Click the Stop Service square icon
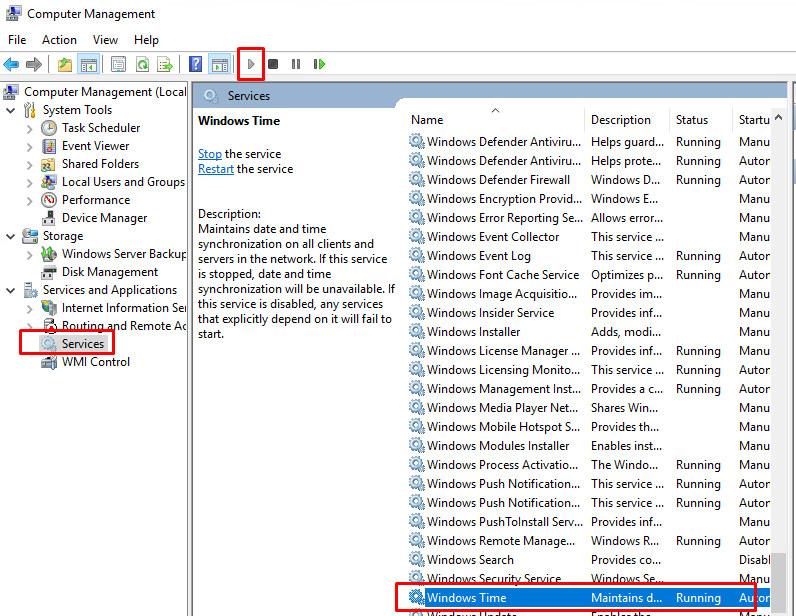This screenshot has height=616, width=796. 273,64
